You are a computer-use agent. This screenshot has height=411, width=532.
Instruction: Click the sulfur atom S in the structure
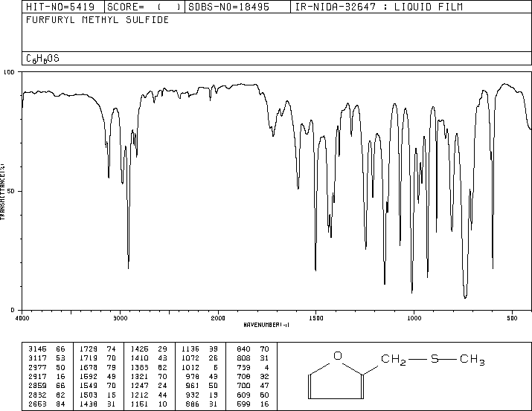(x=435, y=358)
